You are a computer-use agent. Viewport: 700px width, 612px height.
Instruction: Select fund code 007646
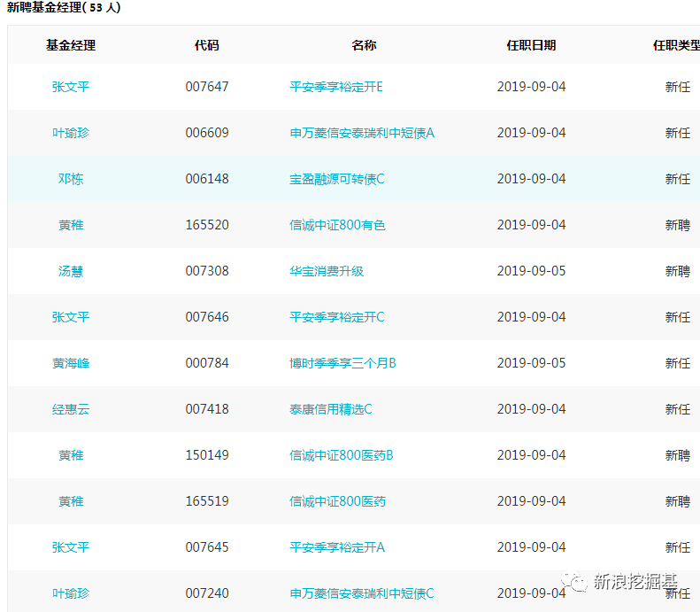207,317
